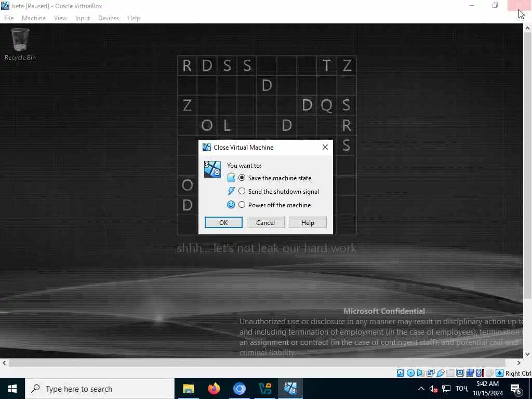Click the network adapters status icon
Image resolution: width=532 pixels, height=399 pixels.
[x=430, y=373]
